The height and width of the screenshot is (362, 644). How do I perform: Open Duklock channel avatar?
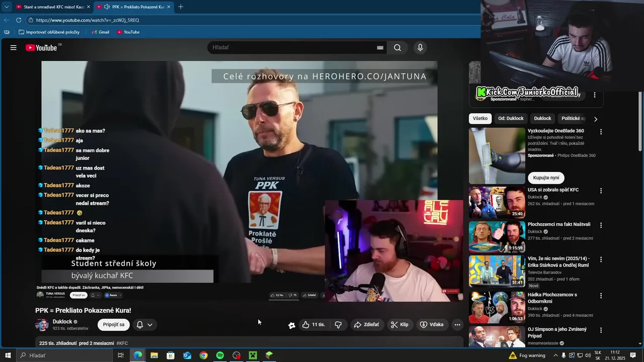(42, 325)
